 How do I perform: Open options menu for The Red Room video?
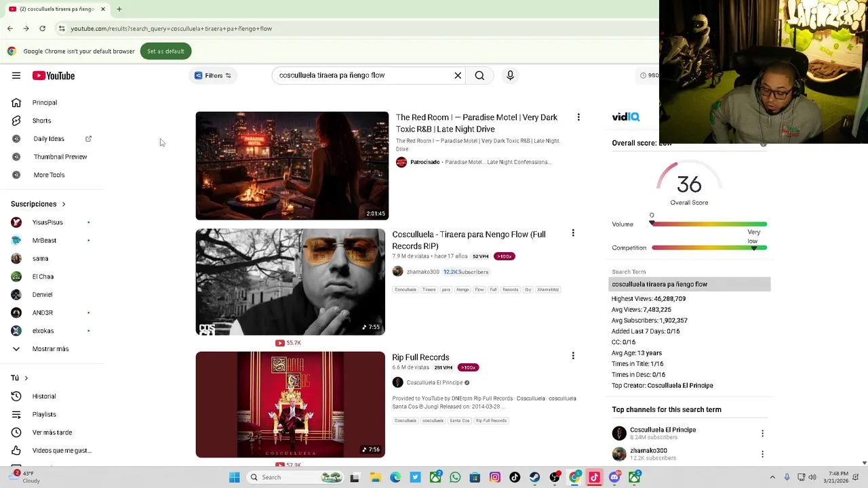pyautogui.click(x=578, y=117)
